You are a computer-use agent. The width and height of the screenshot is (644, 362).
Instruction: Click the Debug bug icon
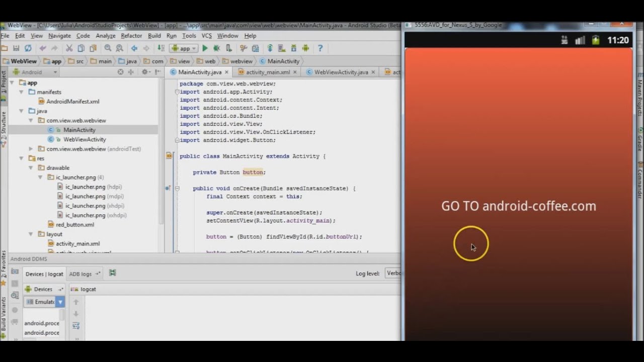point(216,48)
